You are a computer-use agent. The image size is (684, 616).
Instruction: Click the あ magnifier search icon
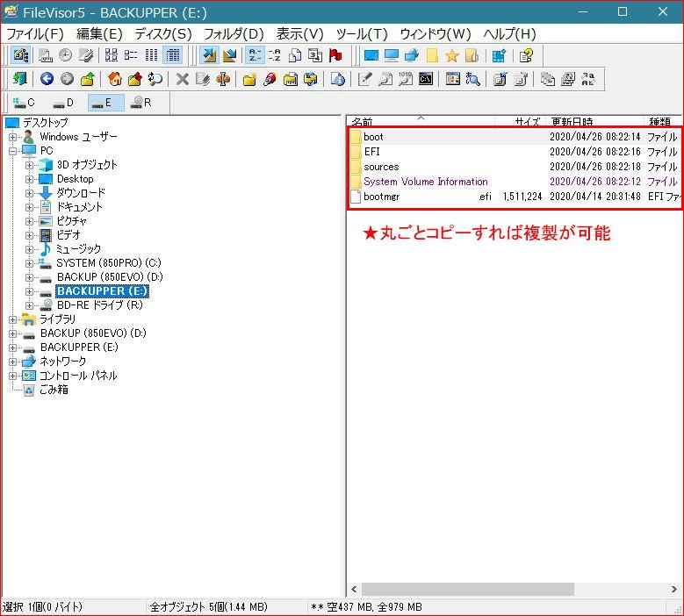click(x=472, y=79)
